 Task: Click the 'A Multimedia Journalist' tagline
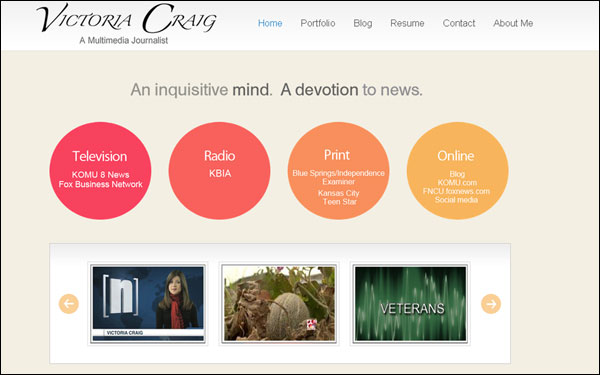coord(124,40)
